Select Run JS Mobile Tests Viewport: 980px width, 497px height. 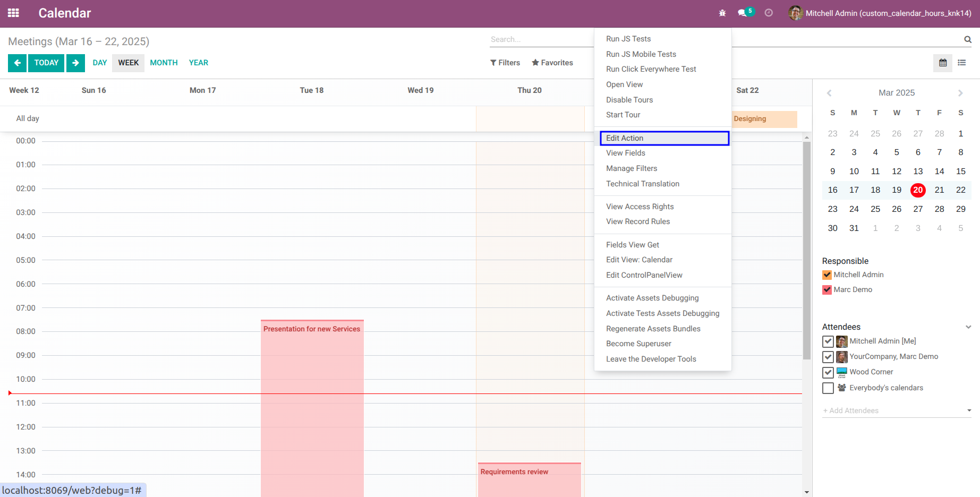[663, 54]
